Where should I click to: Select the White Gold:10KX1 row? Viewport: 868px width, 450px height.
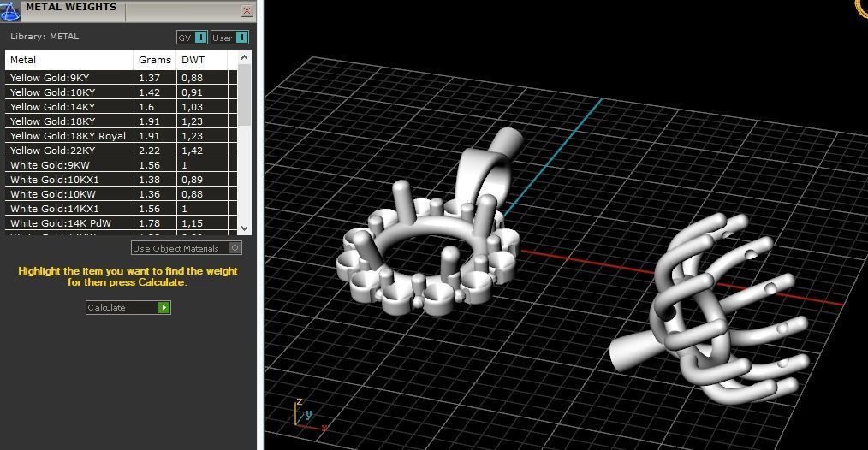122,180
